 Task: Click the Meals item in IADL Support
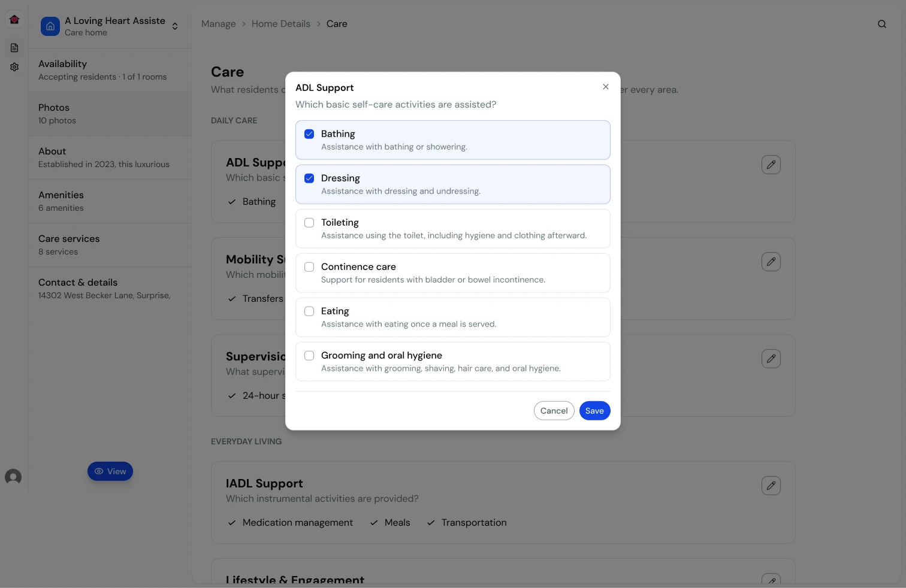click(390, 523)
